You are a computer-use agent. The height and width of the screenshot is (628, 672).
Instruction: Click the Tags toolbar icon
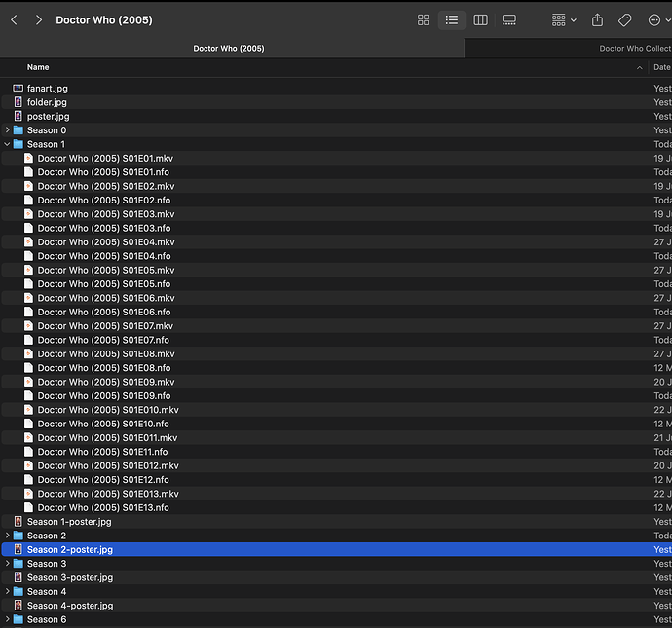(625, 20)
